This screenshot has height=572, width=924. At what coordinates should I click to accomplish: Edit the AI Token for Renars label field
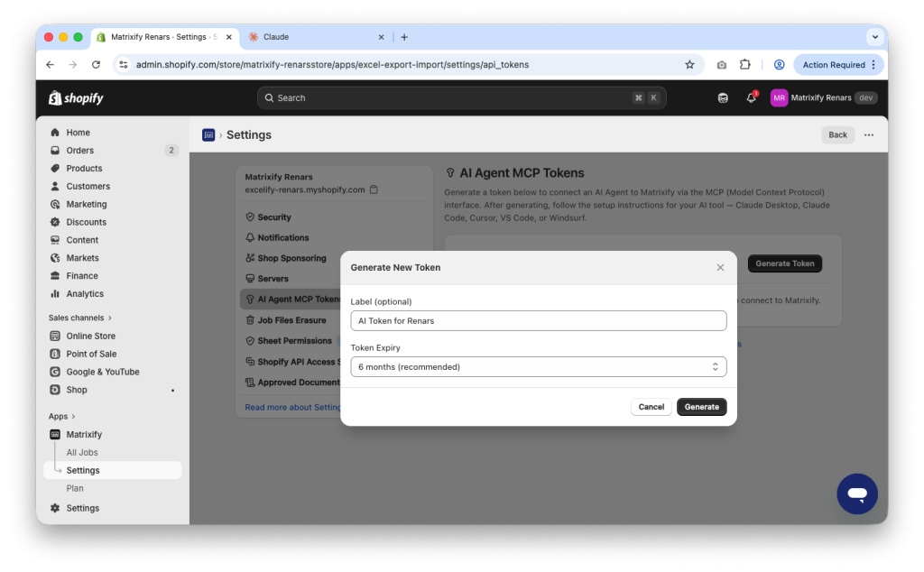[538, 320]
